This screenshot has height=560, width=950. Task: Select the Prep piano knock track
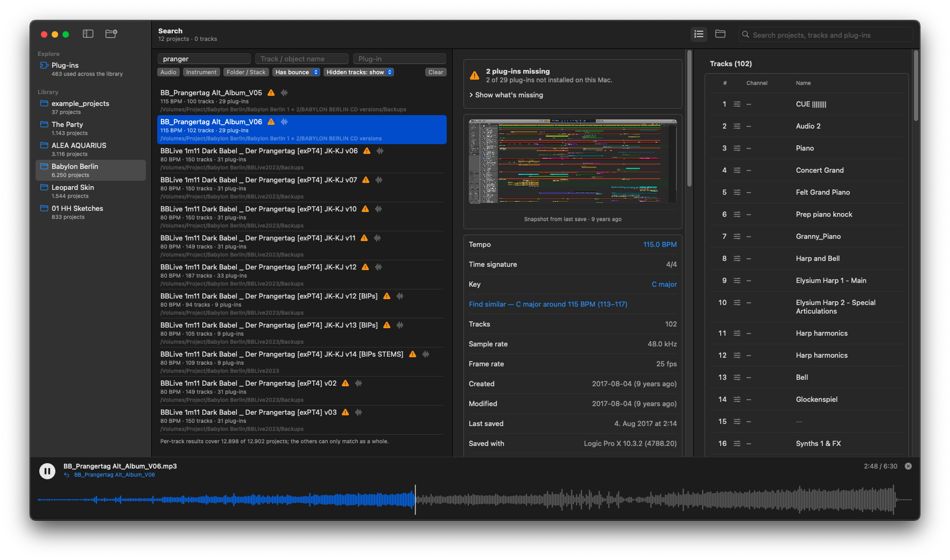pyautogui.click(x=806, y=214)
